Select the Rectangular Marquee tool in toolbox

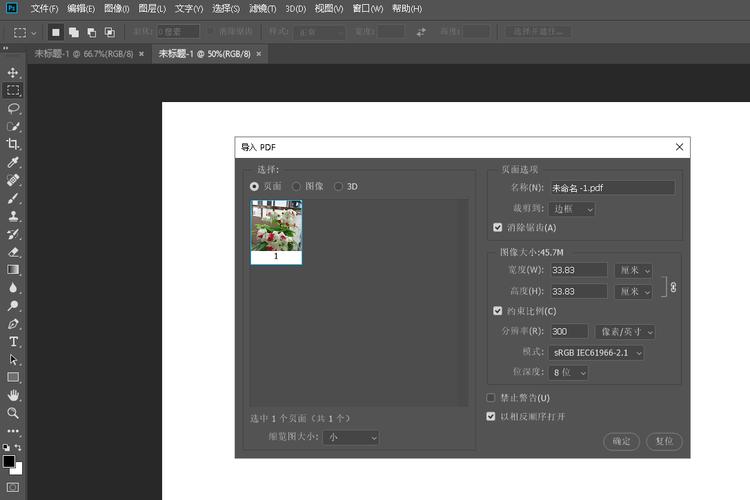tap(13, 90)
